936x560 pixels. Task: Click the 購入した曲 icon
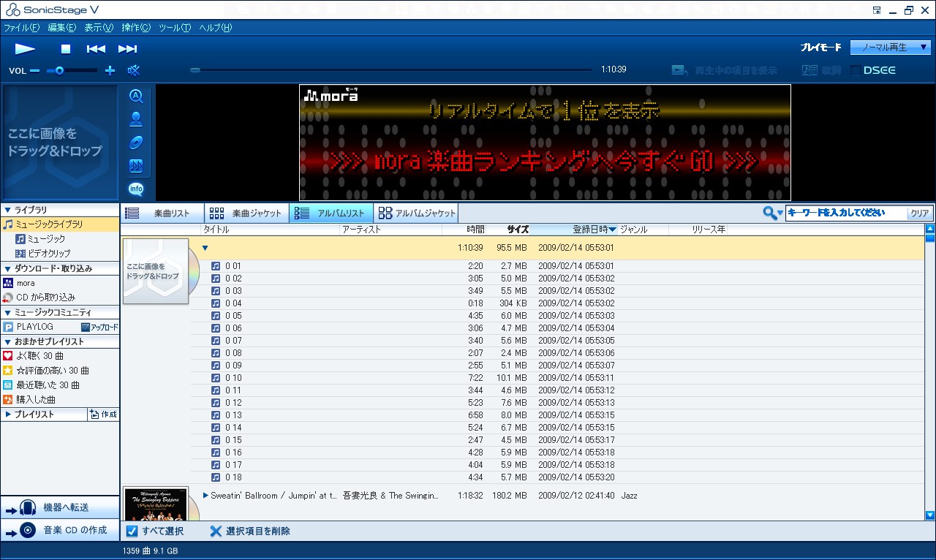tap(8, 400)
